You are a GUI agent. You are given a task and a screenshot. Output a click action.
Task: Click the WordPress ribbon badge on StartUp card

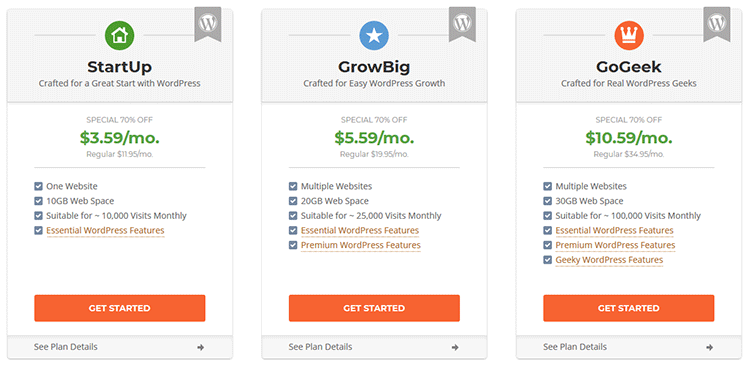pos(208,24)
